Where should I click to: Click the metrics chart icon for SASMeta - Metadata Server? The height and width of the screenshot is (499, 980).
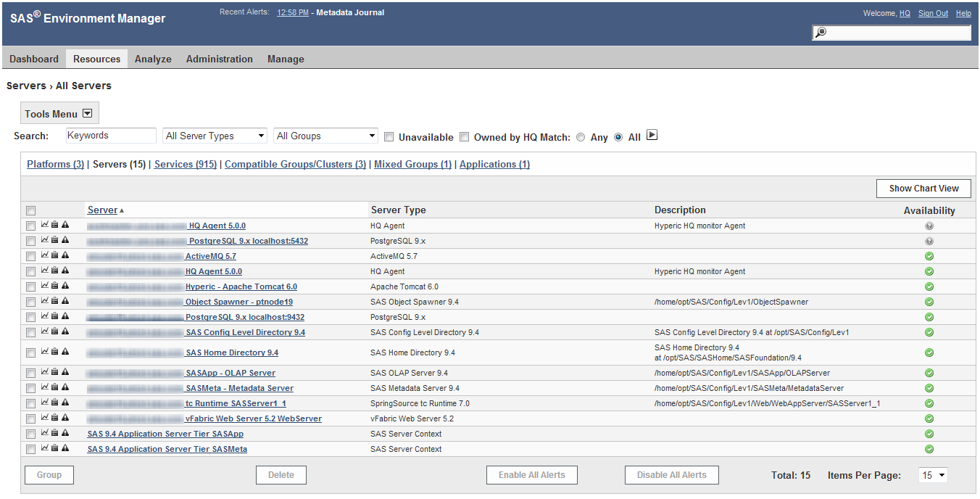pos(43,387)
